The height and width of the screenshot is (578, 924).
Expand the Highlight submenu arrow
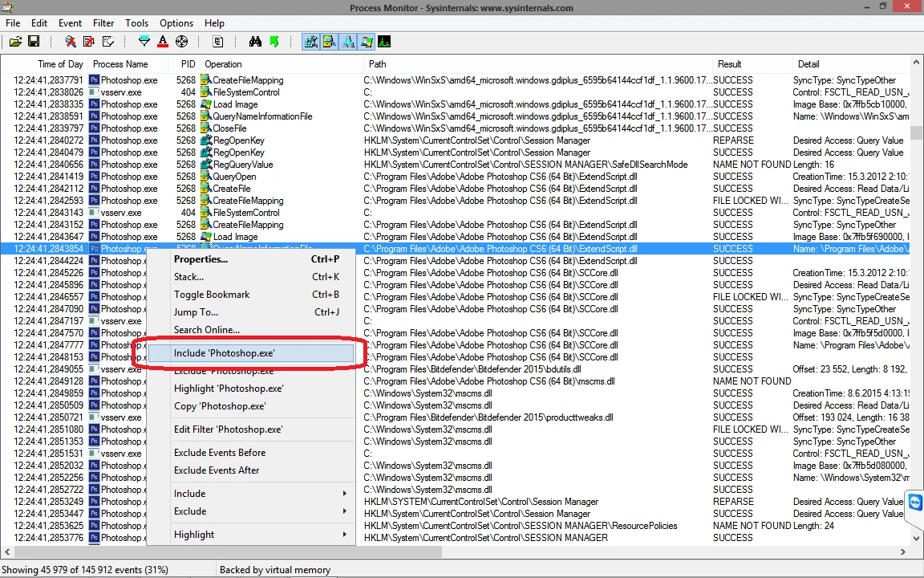345,535
